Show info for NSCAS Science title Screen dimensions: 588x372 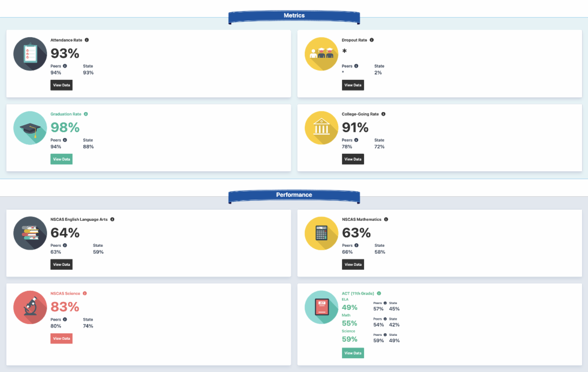(x=85, y=294)
